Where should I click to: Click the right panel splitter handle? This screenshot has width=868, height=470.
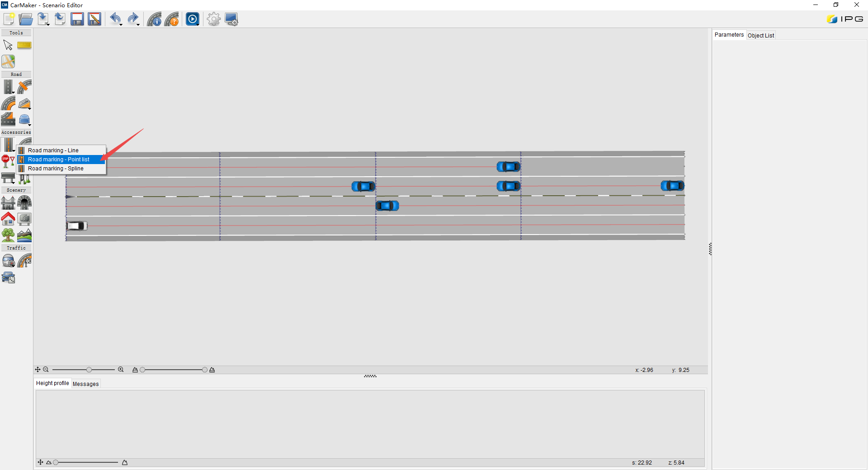click(710, 249)
